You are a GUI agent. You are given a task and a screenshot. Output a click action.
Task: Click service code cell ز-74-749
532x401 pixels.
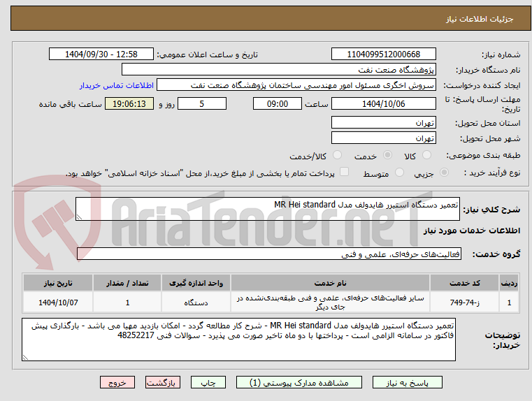click(464, 302)
